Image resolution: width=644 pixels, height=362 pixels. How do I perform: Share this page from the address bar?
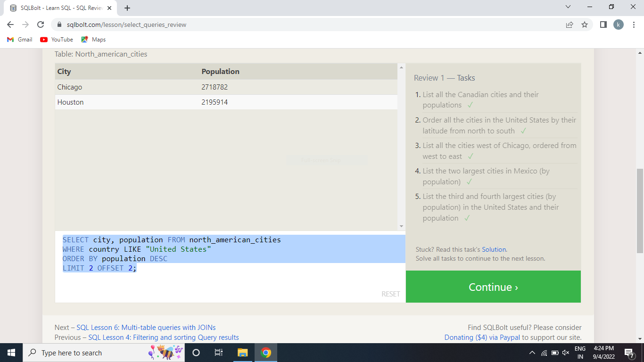570,25
